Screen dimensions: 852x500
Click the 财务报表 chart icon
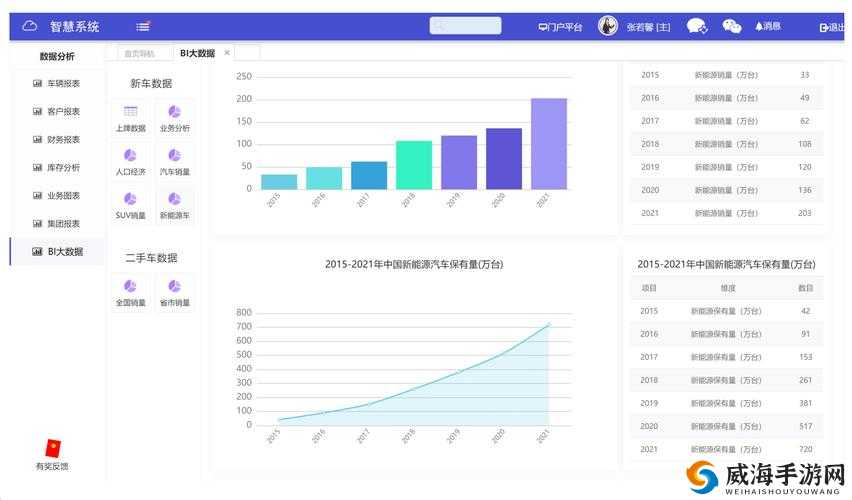point(37,140)
